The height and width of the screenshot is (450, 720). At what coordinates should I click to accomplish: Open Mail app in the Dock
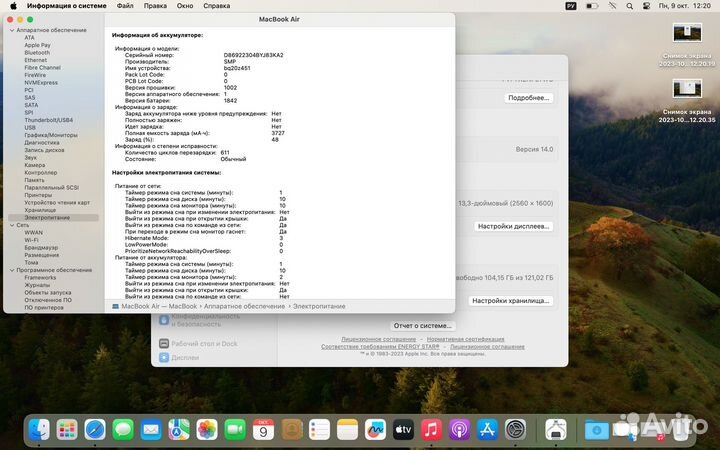tap(151, 430)
